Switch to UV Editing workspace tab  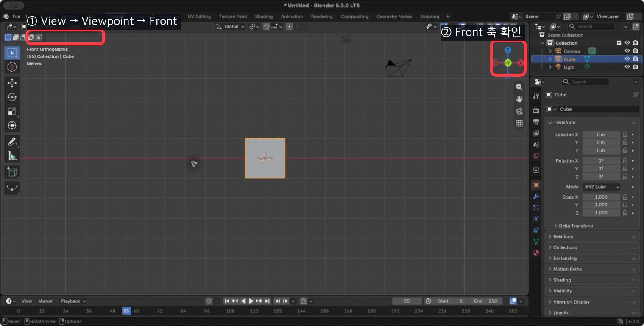199,17
